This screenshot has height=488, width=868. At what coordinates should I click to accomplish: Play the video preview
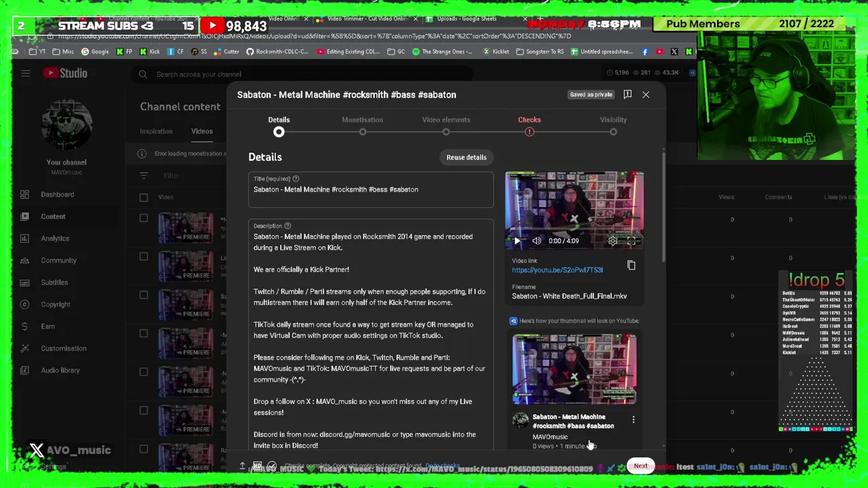coord(517,241)
